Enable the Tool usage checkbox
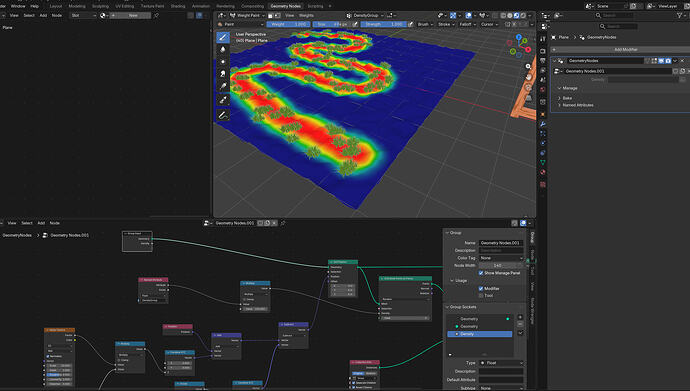 tap(481, 296)
